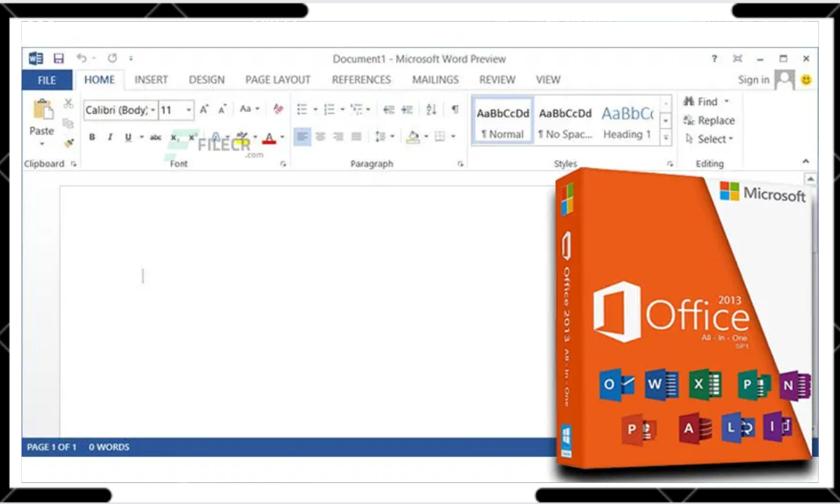
Task: Apply the Heading 1 style
Action: point(628,121)
